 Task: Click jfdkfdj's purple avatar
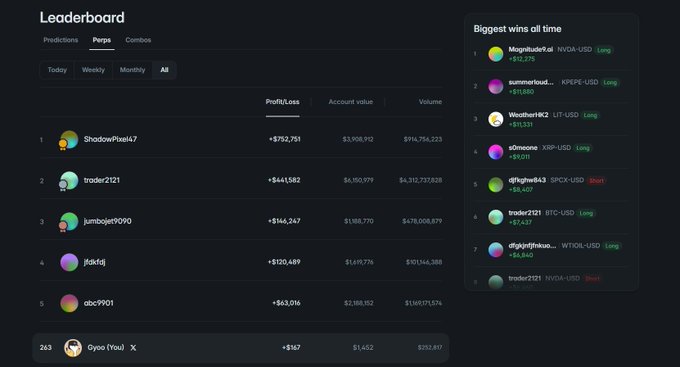[69, 262]
